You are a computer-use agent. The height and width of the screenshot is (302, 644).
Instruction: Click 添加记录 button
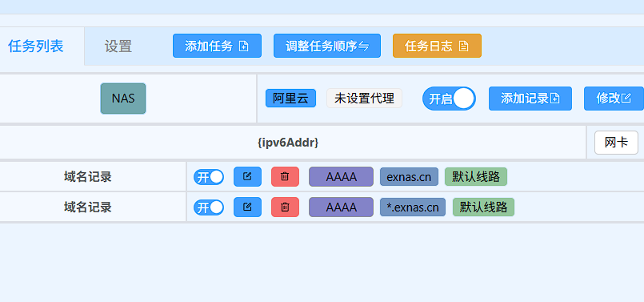pos(530,99)
